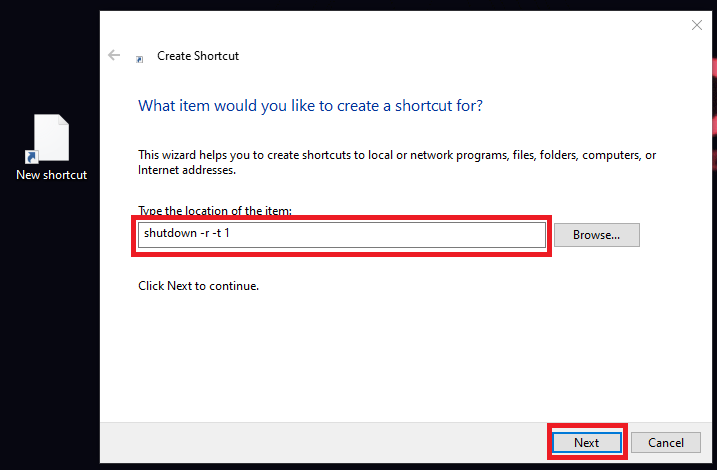Click the 'Internet addresses.' line of the description
Screen dimensions: 717x470
pyautogui.click(x=187, y=170)
